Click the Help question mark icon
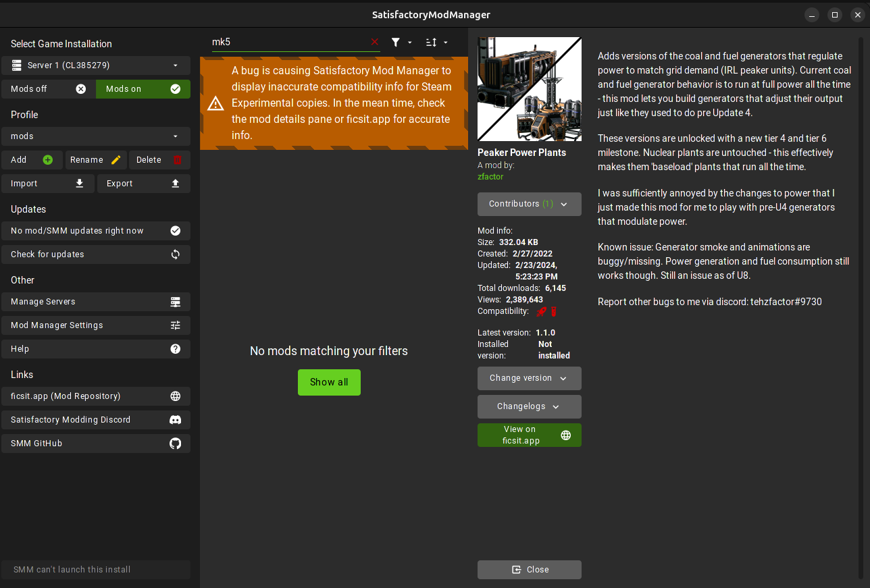This screenshot has width=870, height=588. [176, 349]
